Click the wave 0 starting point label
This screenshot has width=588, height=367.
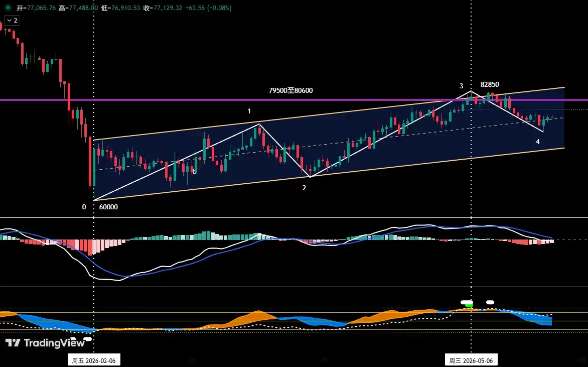coord(84,207)
